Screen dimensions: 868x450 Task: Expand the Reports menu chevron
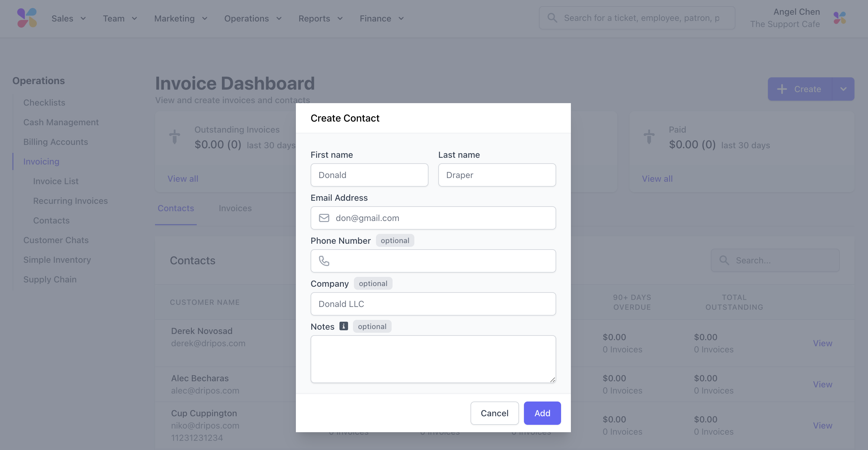(340, 18)
